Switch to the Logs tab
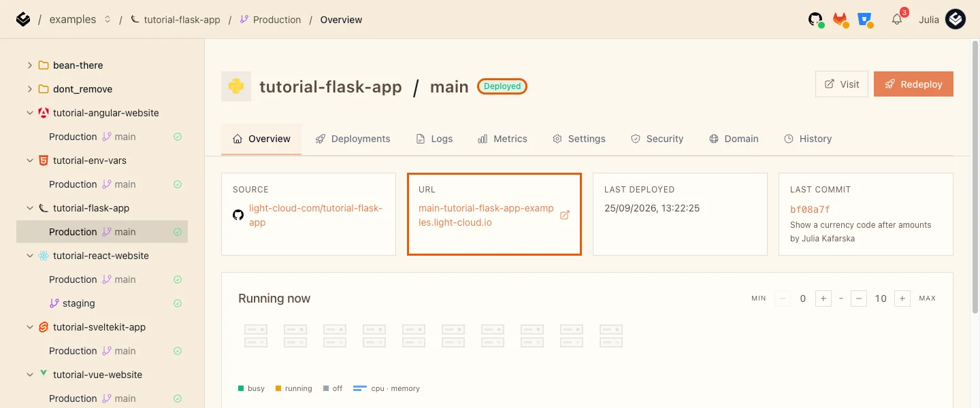Image resolution: width=980 pixels, height=408 pixels. pyautogui.click(x=434, y=139)
